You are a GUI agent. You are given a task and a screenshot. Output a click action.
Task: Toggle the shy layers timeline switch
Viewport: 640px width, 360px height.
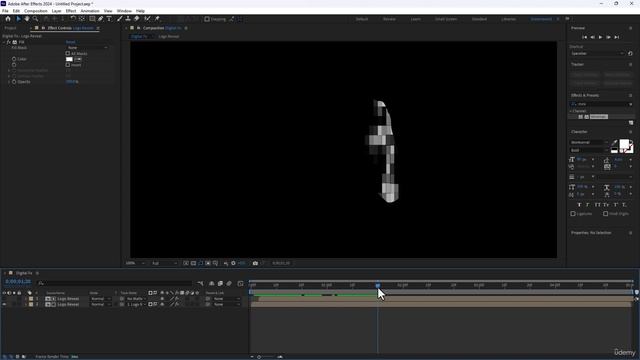pyautogui.click(x=211, y=283)
